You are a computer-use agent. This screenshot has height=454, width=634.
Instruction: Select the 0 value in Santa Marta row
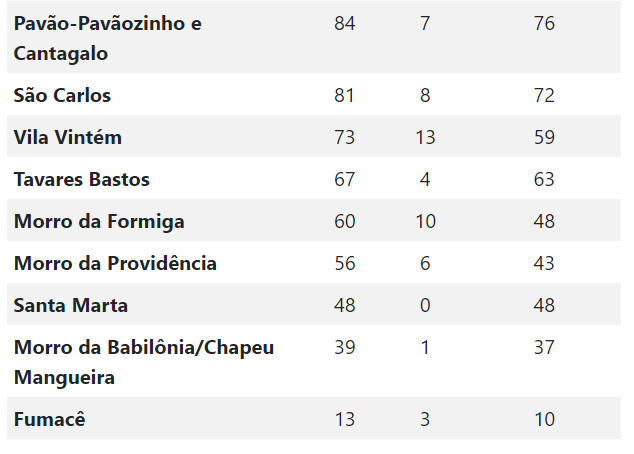(x=425, y=305)
